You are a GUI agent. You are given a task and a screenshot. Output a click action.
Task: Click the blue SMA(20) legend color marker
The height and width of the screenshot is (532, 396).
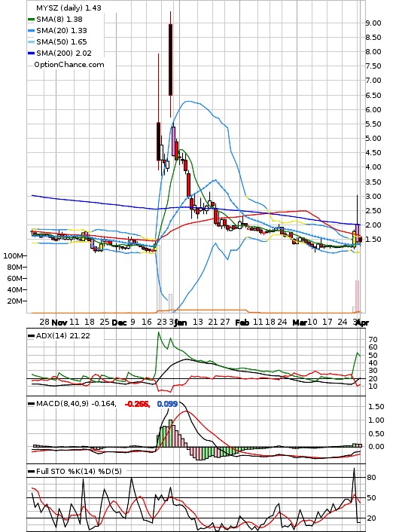(31, 31)
